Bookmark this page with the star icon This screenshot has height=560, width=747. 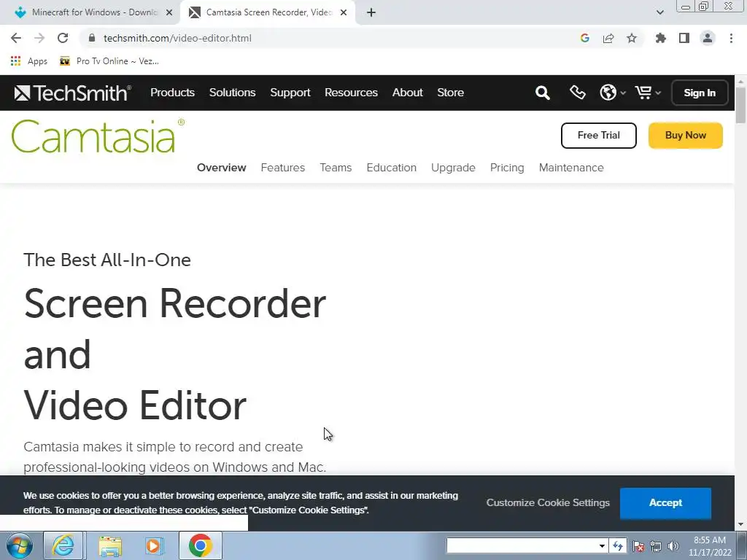(x=632, y=38)
